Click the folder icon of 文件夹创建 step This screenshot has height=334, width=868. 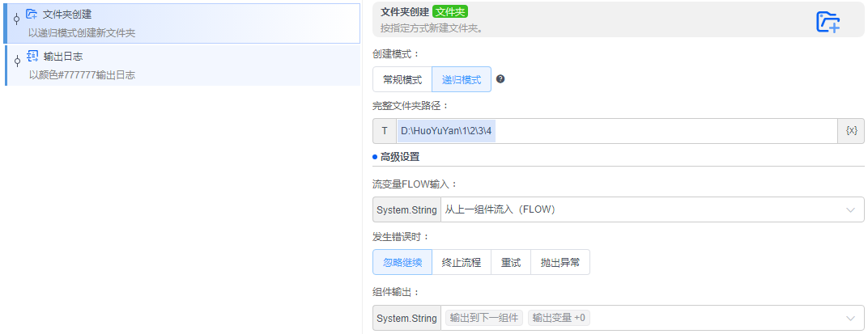pos(32,15)
